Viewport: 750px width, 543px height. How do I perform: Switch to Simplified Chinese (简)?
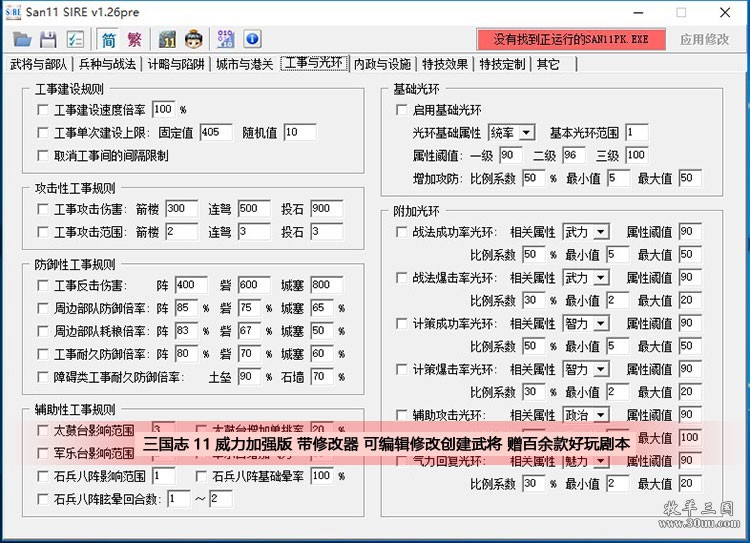(x=109, y=39)
